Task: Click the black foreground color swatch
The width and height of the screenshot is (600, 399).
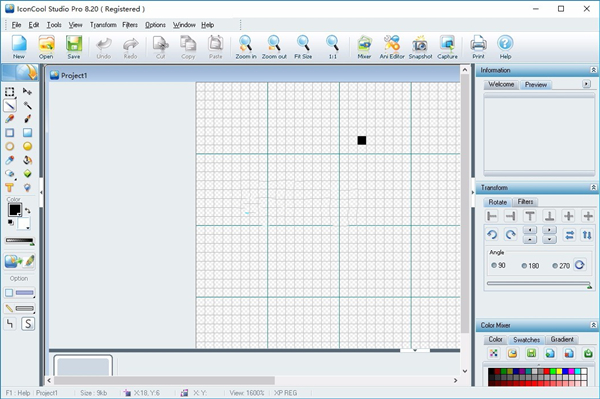Action: click(15, 210)
